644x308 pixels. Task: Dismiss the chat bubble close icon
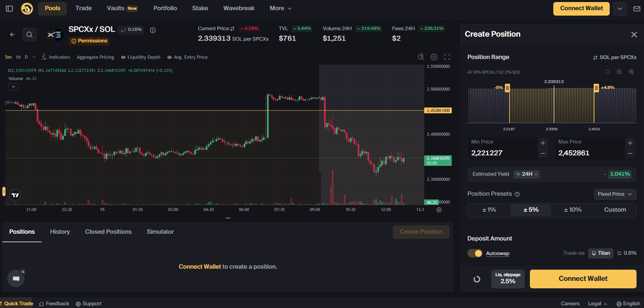click(x=23, y=272)
